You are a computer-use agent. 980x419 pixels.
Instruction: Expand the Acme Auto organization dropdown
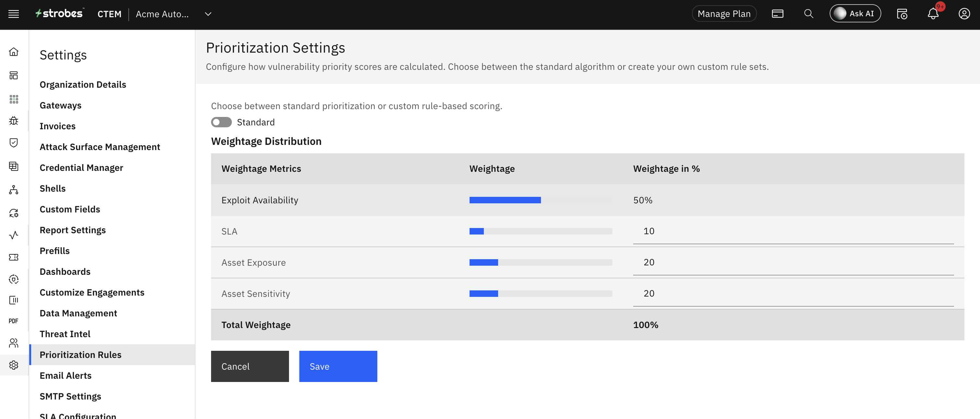(208, 14)
